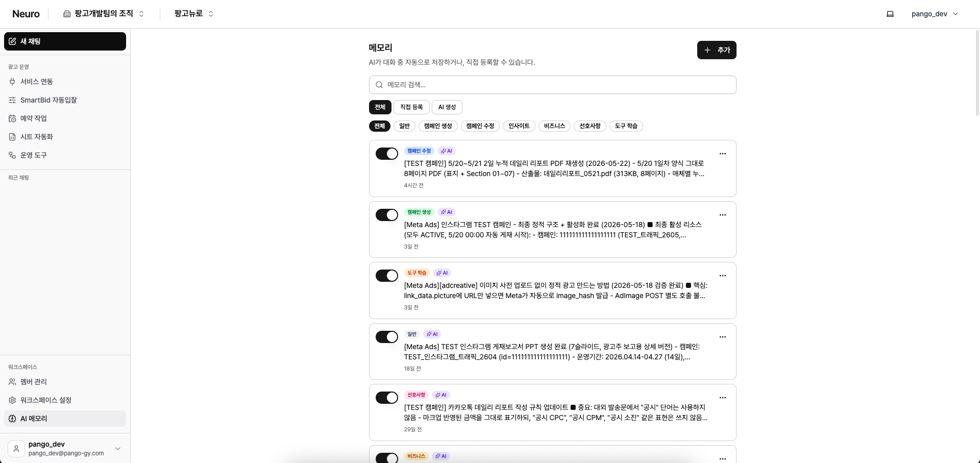Expand the pango_dev profile chevron at bottom left
Image resolution: width=980 pixels, height=463 pixels.
pos(118,449)
